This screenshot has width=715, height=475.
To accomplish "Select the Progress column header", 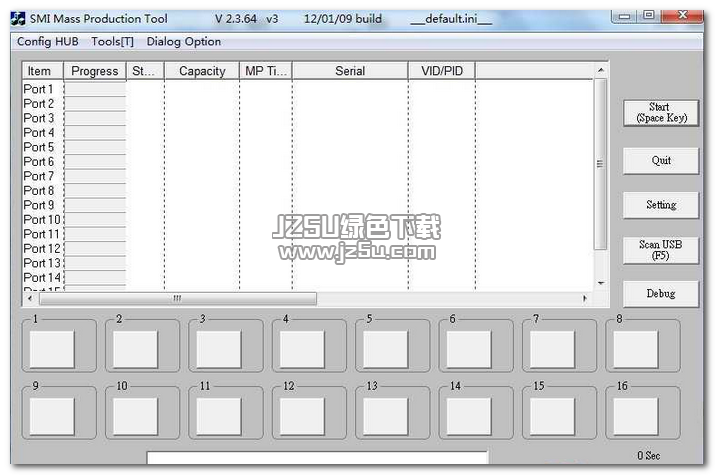I will 94,71.
